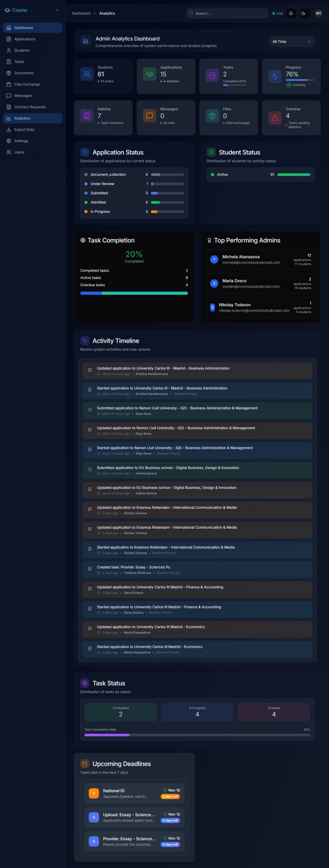Click the Overdue warning triangle icon
This screenshot has width=329, height=868.
pyautogui.click(x=275, y=118)
